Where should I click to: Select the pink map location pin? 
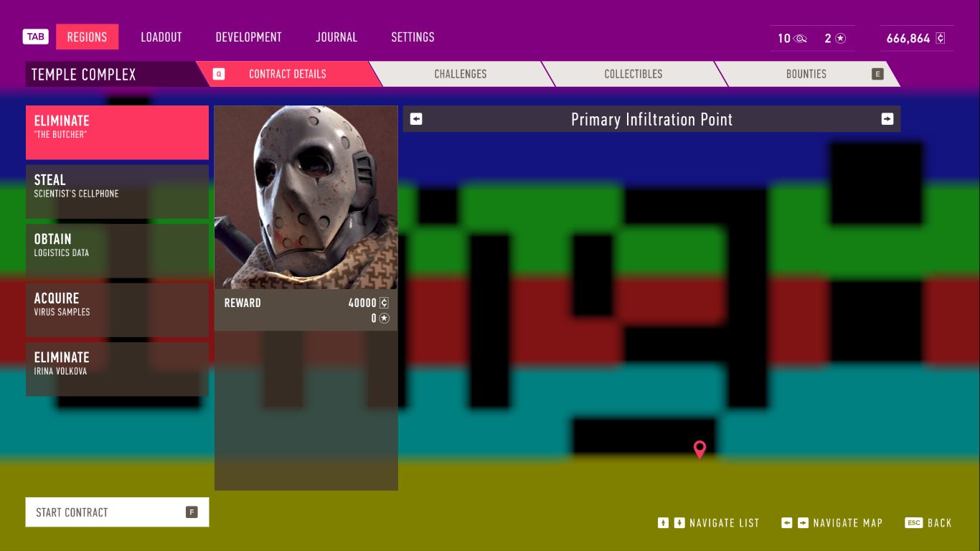coord(699,449)
